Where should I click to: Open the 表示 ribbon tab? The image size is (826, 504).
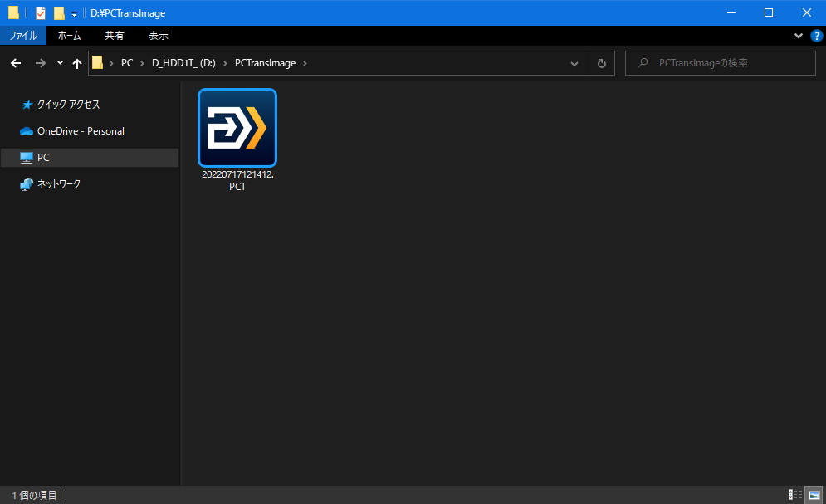158,35
